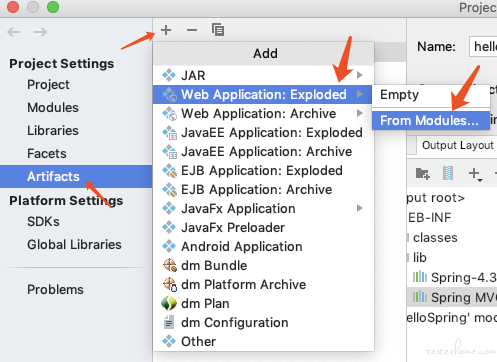Click the plus Add artifact icon
Image resolution: width=497 pixels, height=362 pixels.
point(166,30)
